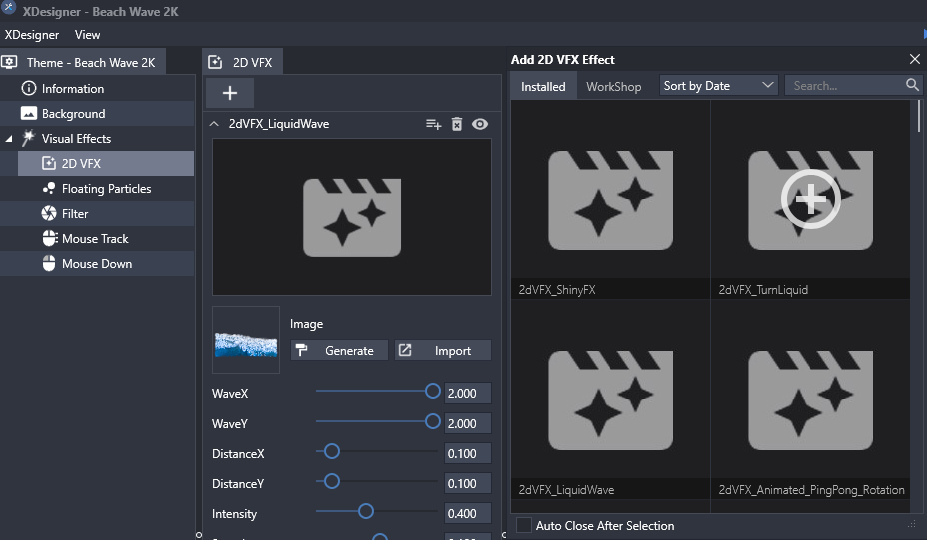Select Mouse Track in the sidebar
This screenshot has width=927, height=540.
pyautogui.click(x=95, y=239)
